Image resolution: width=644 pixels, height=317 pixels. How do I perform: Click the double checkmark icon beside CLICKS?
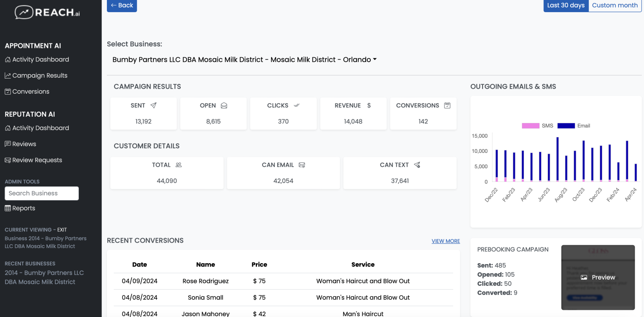[x=297, y=105]
